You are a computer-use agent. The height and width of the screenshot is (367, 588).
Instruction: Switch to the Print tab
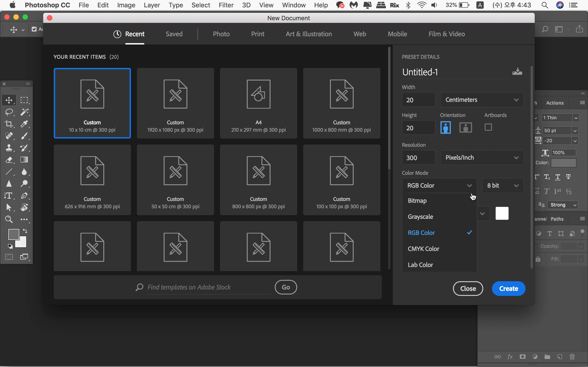tap(257, 34)
